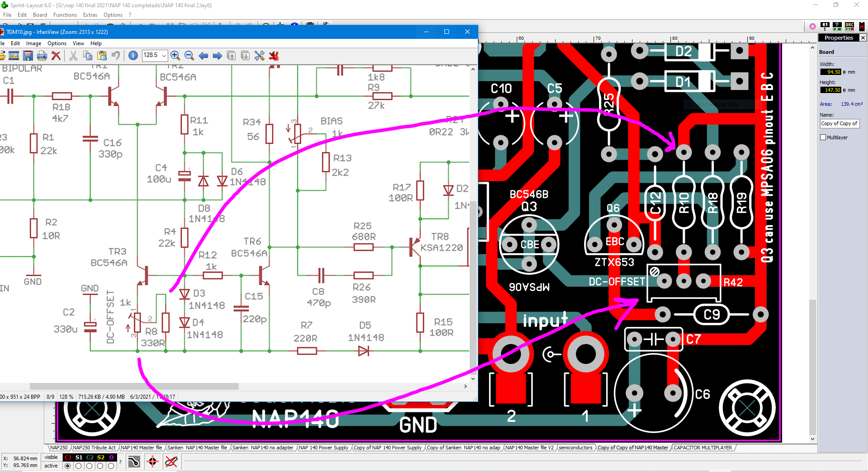Screen dimensions: 868x472
Task: Adjust board Height spinner control
Action: [x=844, y=90]
